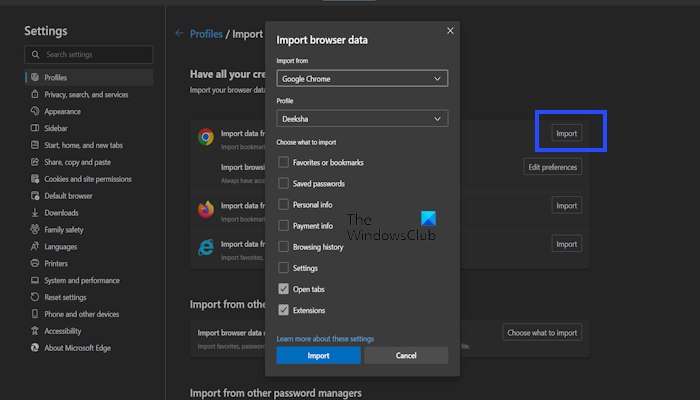This screenshot has width=700, height=400.
Task: Click the Downloads arrow icon
Action: coord(35,213)
